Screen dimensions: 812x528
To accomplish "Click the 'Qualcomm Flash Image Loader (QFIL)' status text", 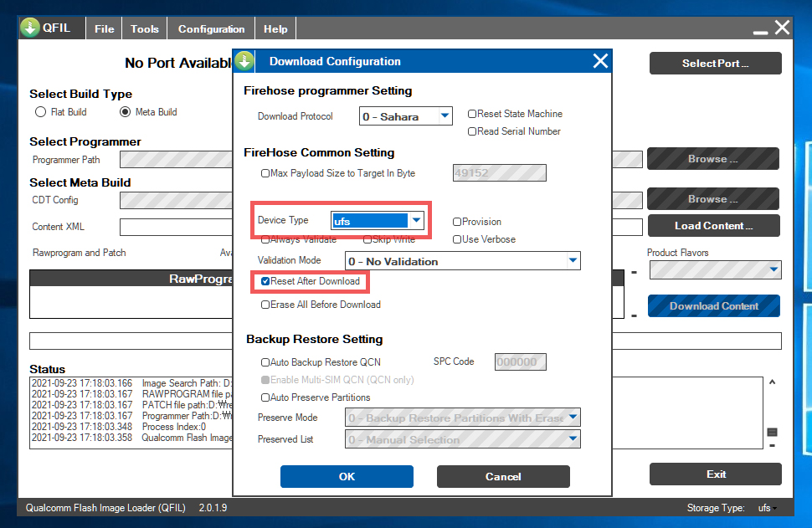I will tap(105, 508).
